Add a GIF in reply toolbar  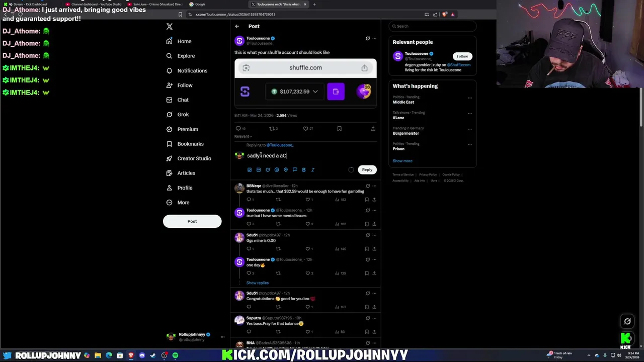click(x=259, y=170)
